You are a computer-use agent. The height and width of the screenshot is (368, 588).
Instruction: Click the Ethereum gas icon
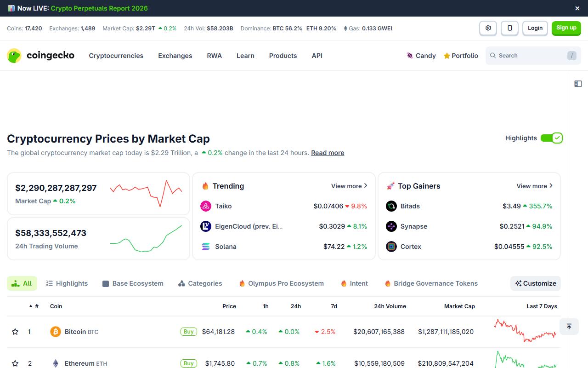coord(345,29)
